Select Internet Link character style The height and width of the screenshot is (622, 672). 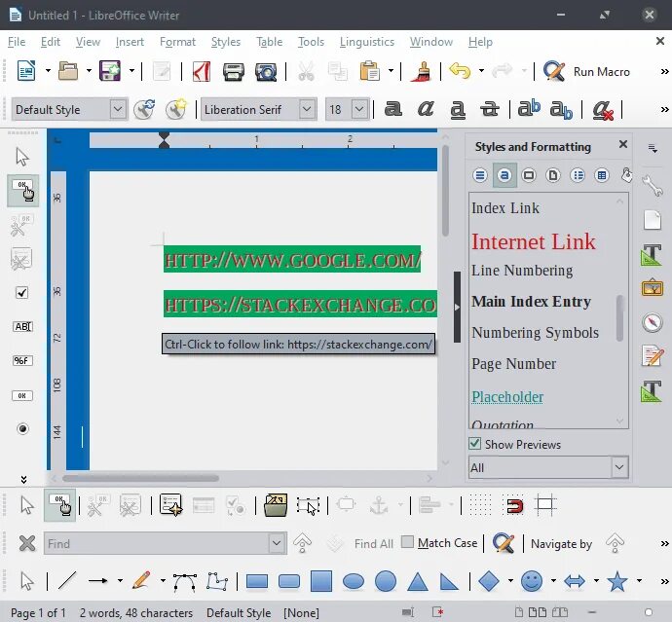[533, 241]
